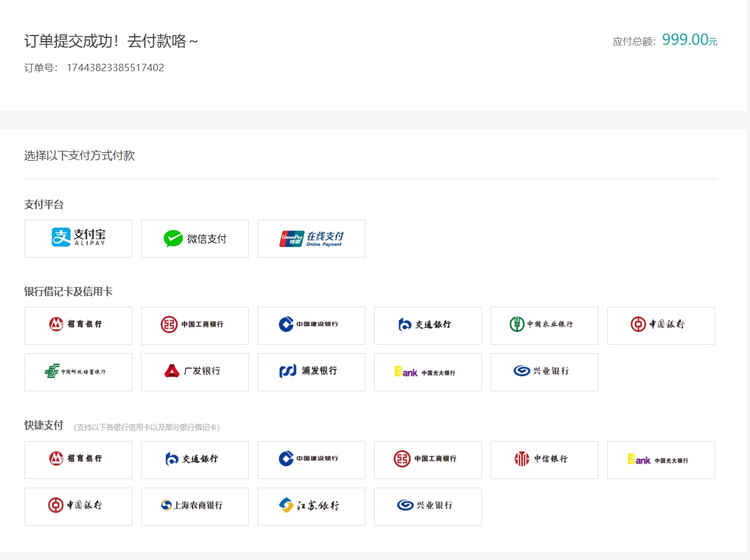Choose Industrial Bank in card section
Viewport: 750px width, 560px height.
coord(544,372)
